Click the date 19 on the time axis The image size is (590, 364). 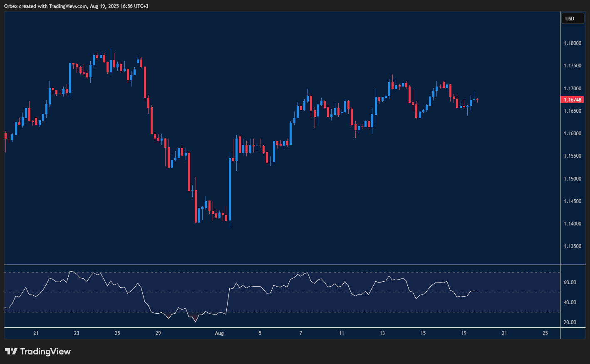[x=464, y=333]
